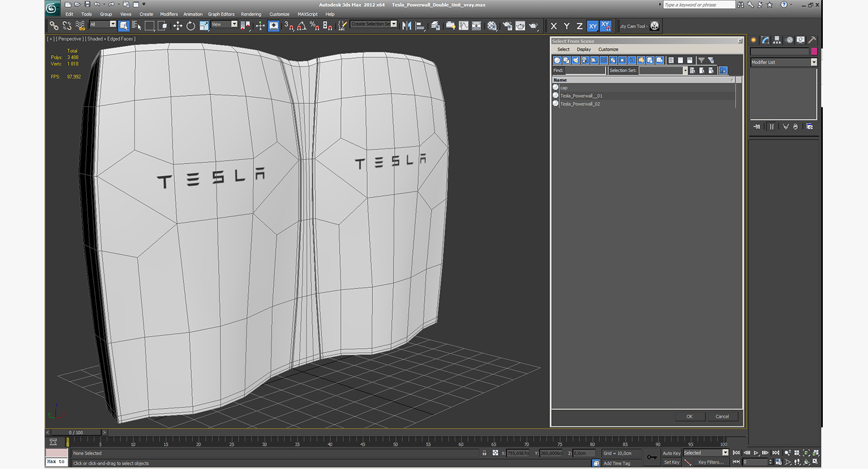This screenshot has height=469, width=868.
Task: Open the Rendering menu
Action: point(251,14)
